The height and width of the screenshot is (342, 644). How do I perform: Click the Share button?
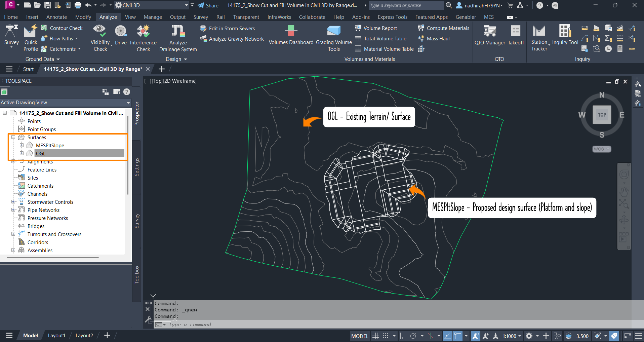click(208, 5)
